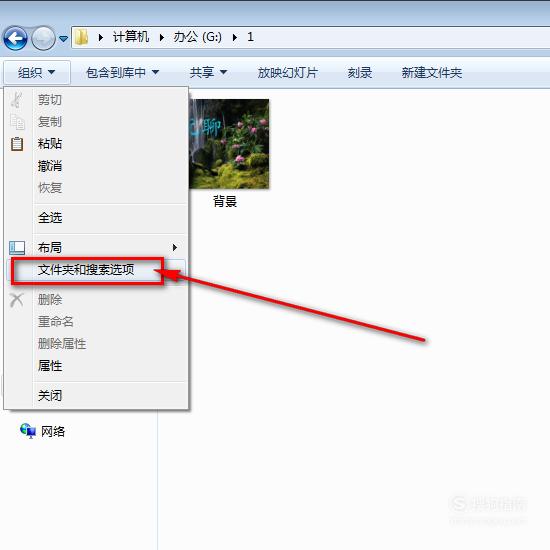Image resolution: width=550 pixels, height=550 pixels.
Task: Expand arrow before 计算机 in address bar
Action: pos(101,37)
